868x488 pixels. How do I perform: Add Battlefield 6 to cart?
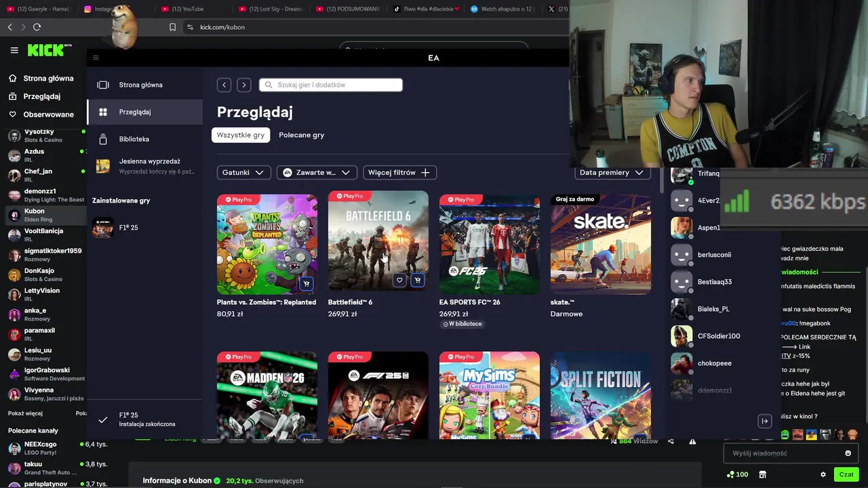point(417,281)
